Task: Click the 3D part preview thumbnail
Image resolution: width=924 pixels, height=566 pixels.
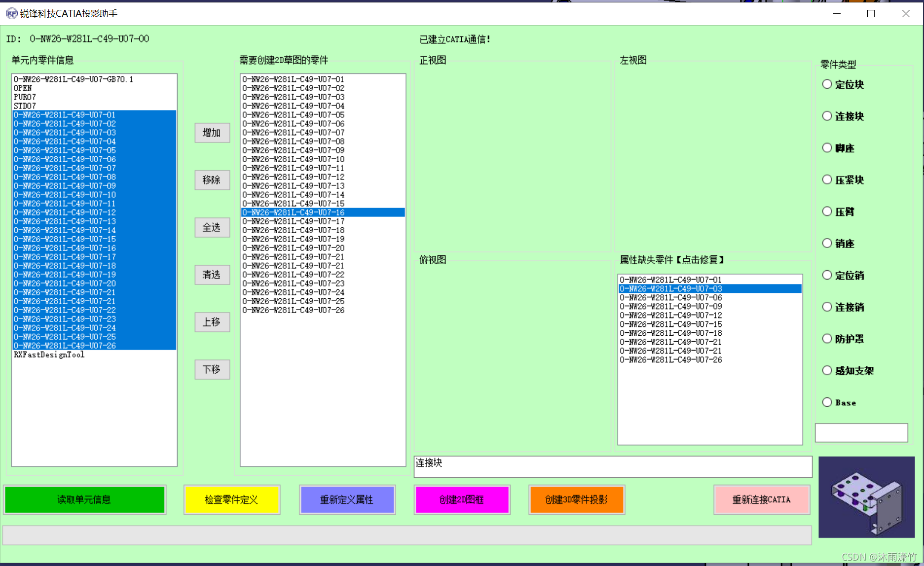Action: click(x=866, y=497)
